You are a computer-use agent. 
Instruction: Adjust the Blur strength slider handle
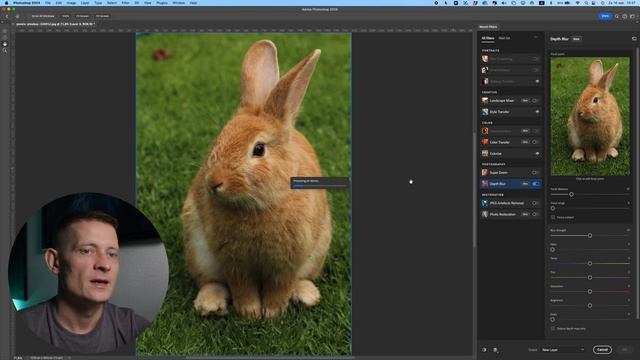click(x=590, y=236)
